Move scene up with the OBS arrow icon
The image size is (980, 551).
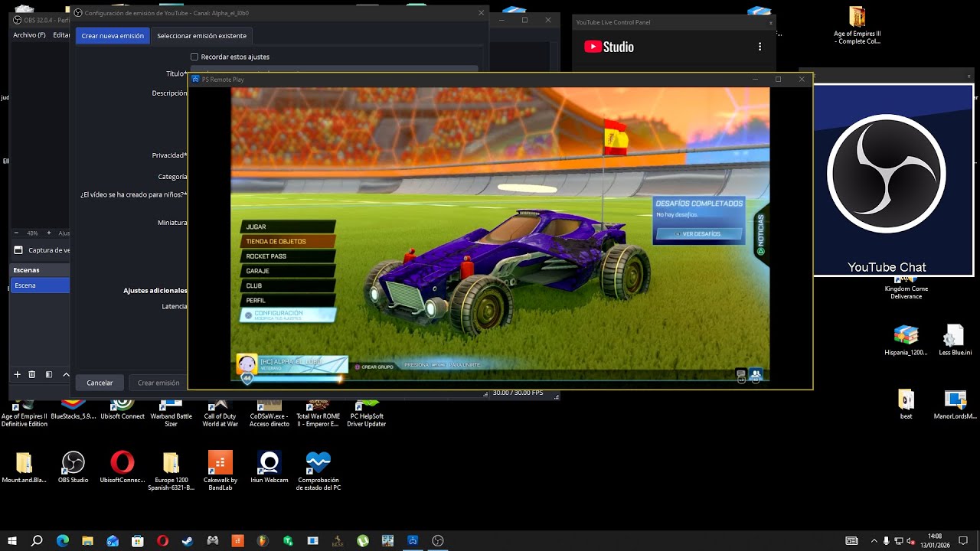click(66, 374)
